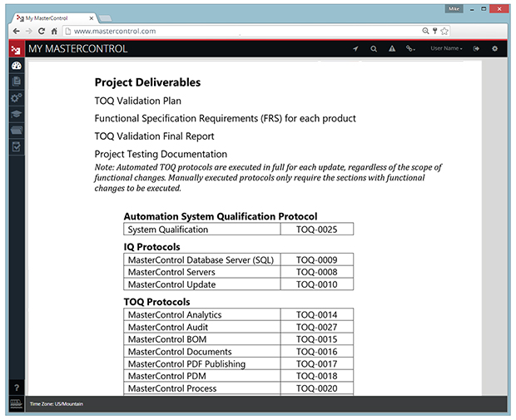Click the MasterControl Documents row
Screen dimensions: 516x420
coord(202,352)
